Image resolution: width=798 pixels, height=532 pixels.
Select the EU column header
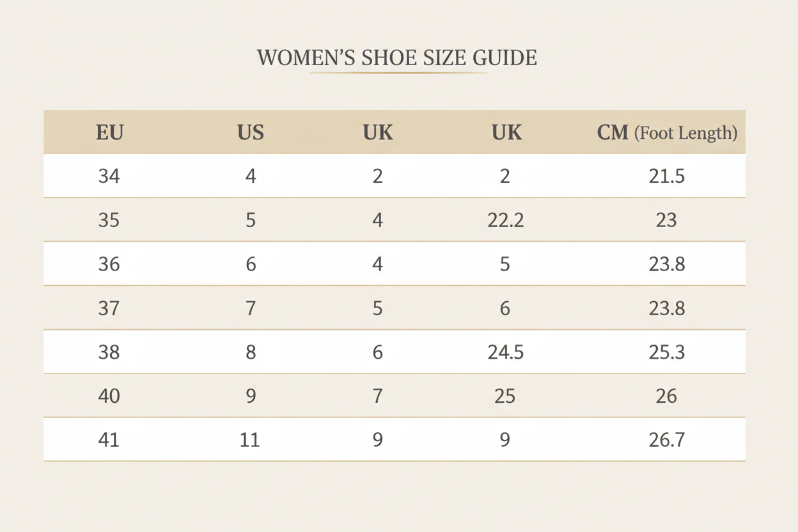click(109, 132)
